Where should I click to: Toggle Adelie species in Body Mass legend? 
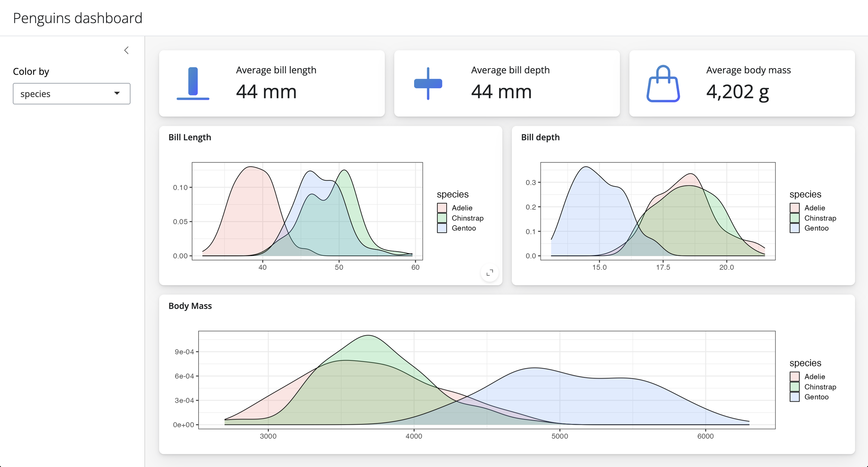pos(794,376)
